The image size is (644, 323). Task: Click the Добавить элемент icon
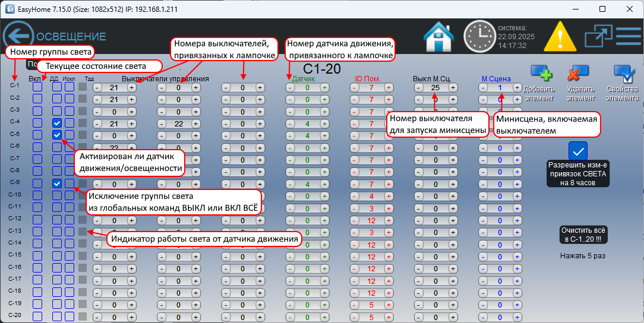540,75
